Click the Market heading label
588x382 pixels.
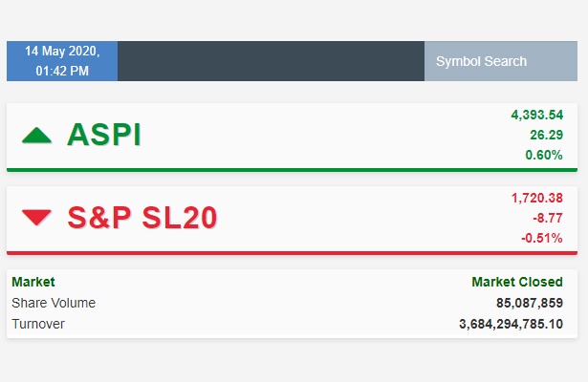click(33, 282)
